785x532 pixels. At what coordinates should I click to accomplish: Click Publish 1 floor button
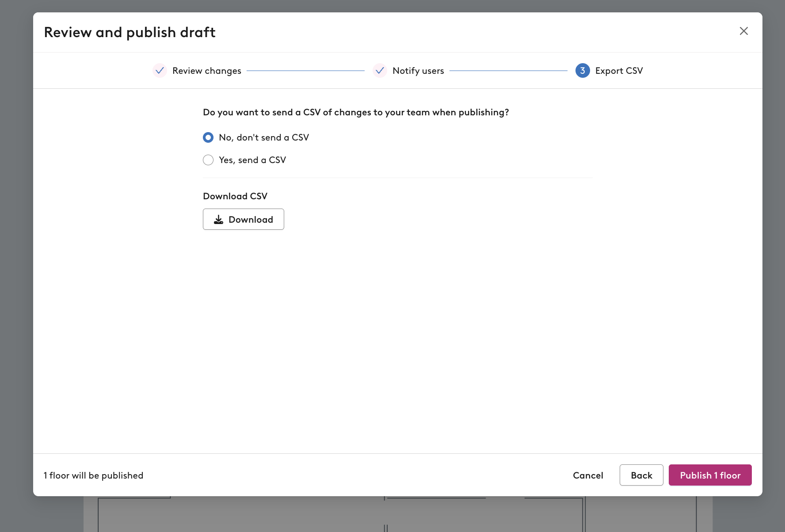click(710, 475)
